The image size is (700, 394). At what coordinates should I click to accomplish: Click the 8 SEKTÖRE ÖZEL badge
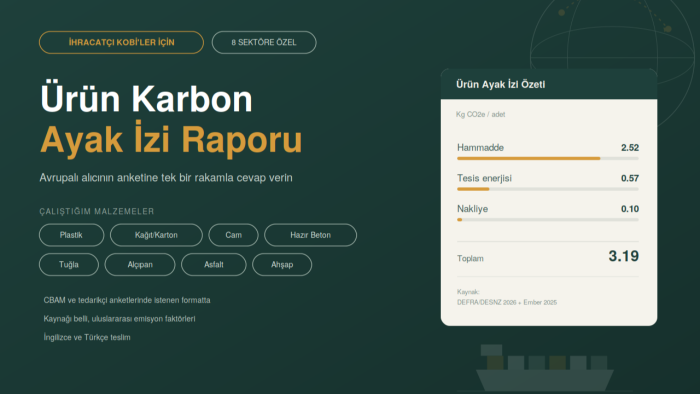pyautogui.click(x=264, y=42)
